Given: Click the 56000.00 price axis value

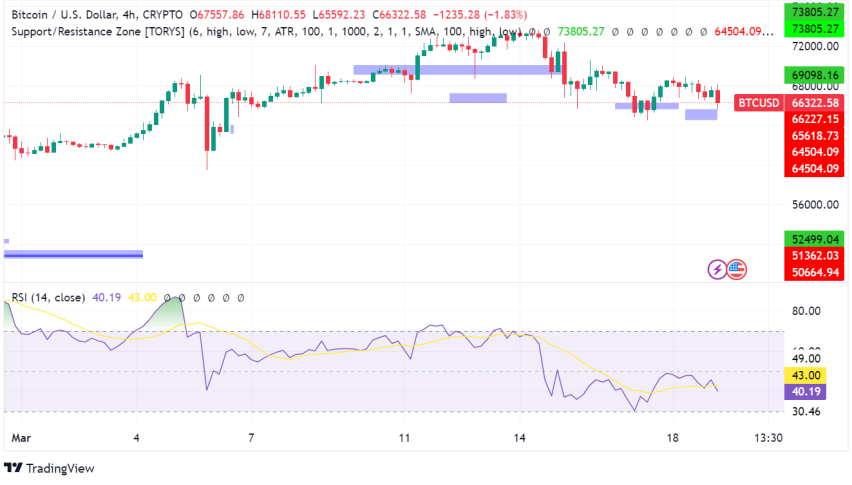Looking at the screenshot, I should point(815,205).
